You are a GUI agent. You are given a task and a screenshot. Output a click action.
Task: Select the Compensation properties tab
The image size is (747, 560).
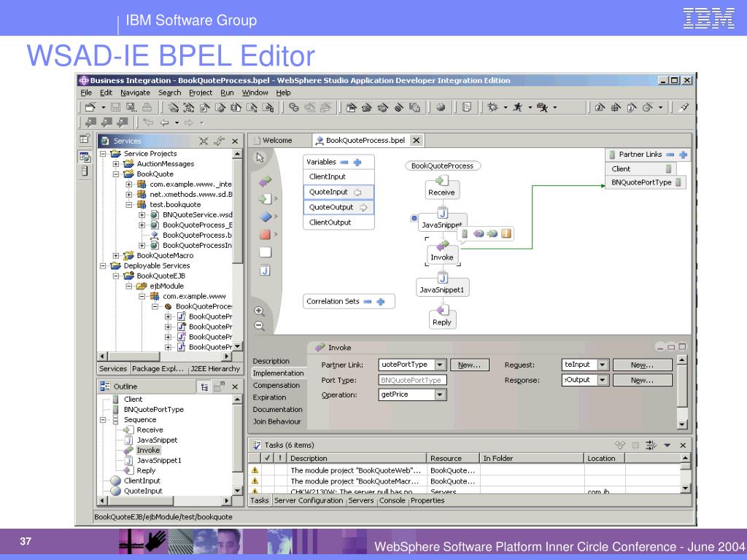276,386
